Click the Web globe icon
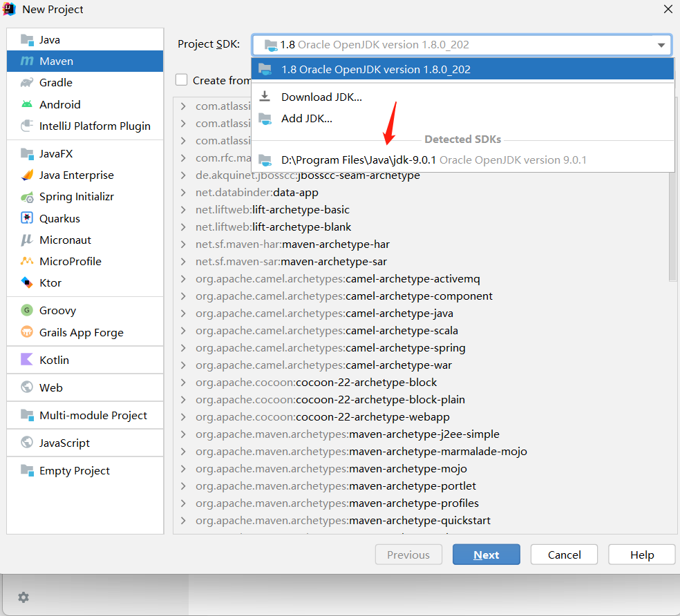This screenshot has height=616, width=680. (27, 387)
